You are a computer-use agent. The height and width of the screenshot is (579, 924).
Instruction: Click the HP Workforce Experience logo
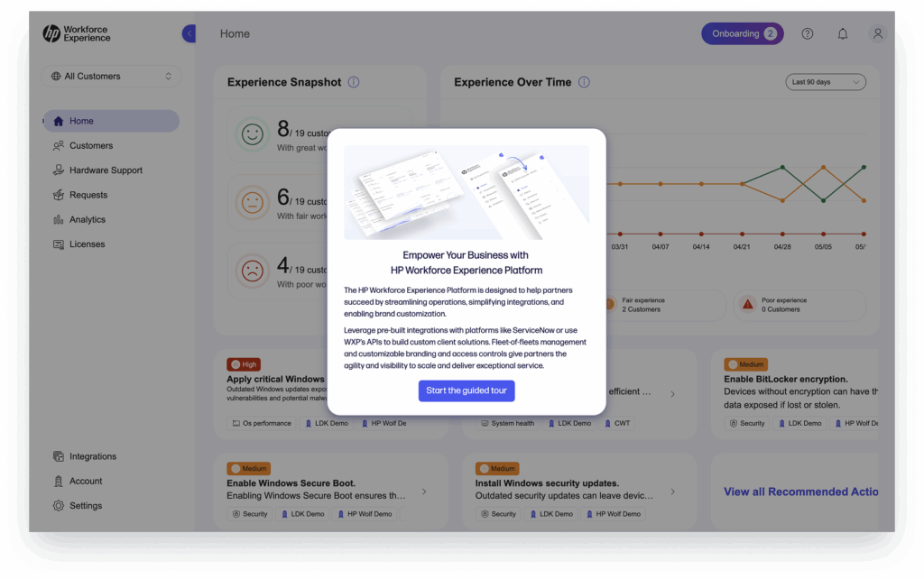pyautogui.click(x=77, y=34)
